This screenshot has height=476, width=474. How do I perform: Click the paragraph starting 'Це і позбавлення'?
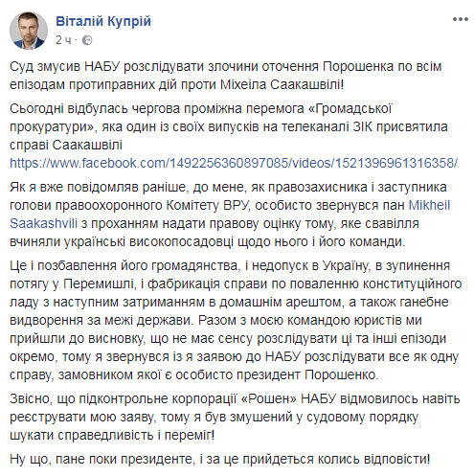[x=236, y=320]
